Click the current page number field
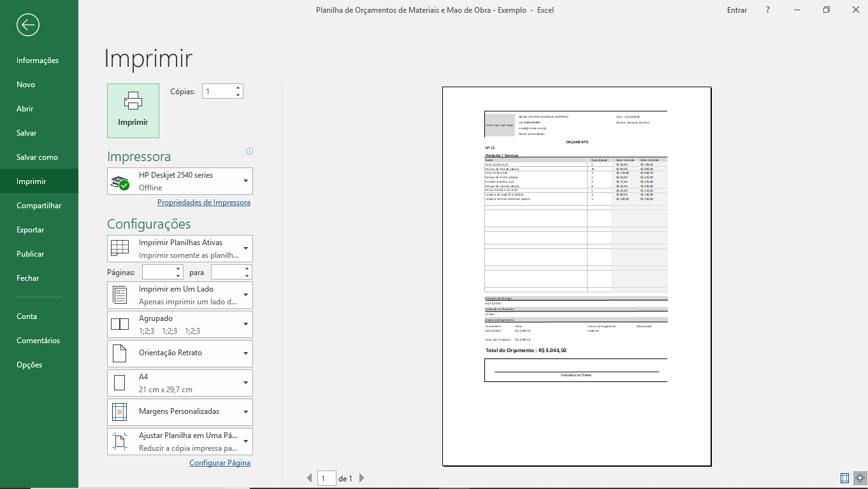 pyautogui.click(x=326, y=478)
